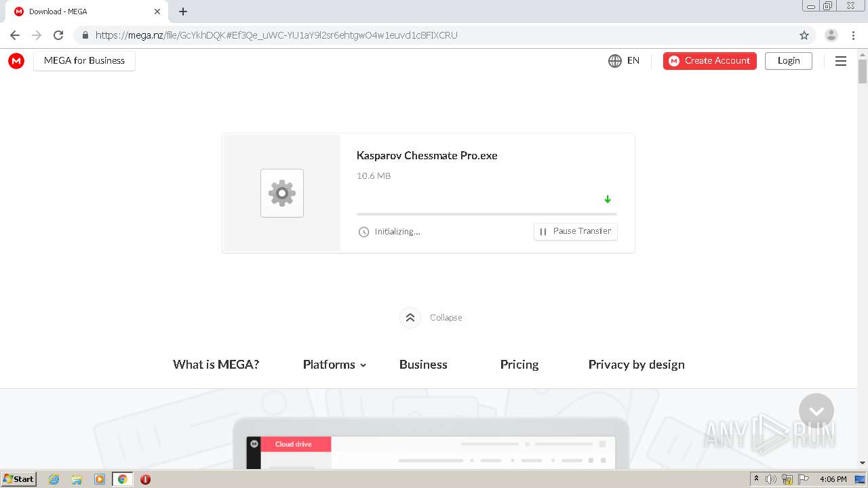Adjust volume via tray speaker icon
The height and width of the screenshot is (488, 868).
click(x=771, y=479)
